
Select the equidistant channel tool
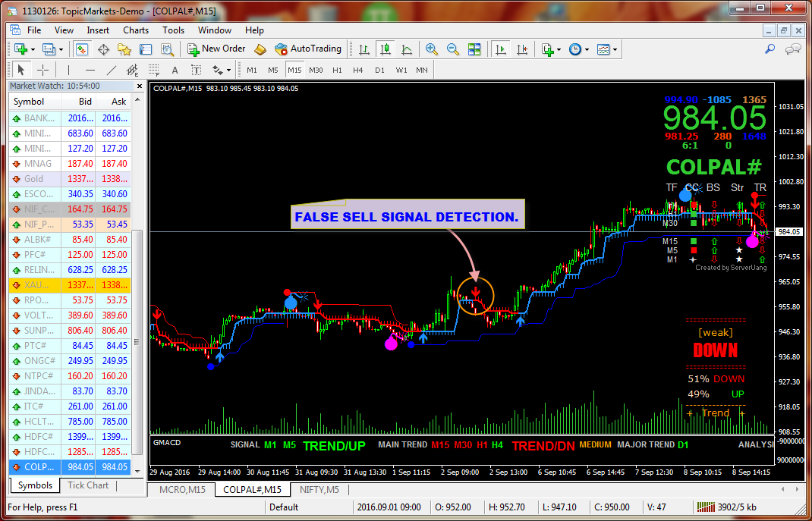coord(133,70)
